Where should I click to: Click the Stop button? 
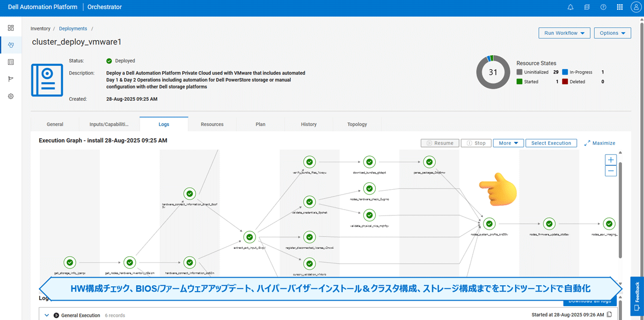476,143
